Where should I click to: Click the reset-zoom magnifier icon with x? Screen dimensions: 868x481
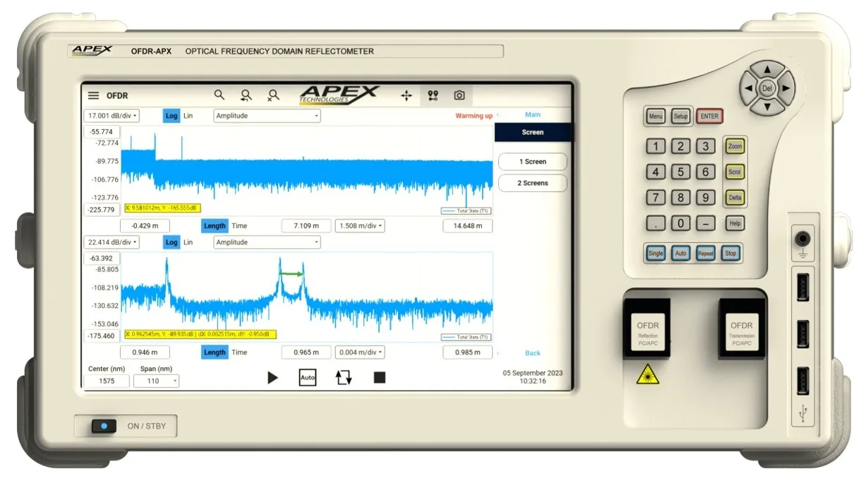click(273, 95)
